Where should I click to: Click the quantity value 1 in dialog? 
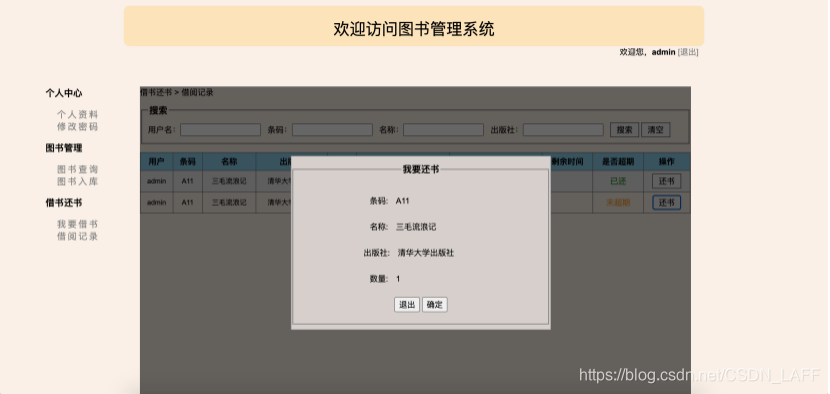click(x=398, y=279)
